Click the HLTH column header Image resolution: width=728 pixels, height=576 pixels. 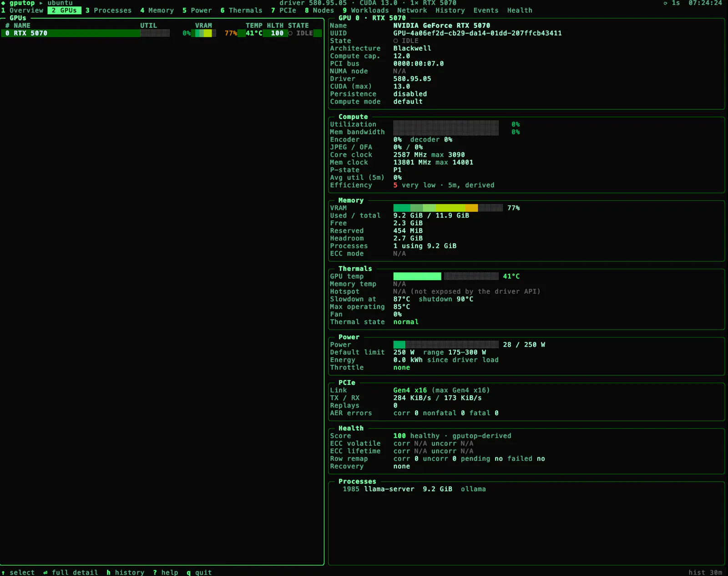275,25
